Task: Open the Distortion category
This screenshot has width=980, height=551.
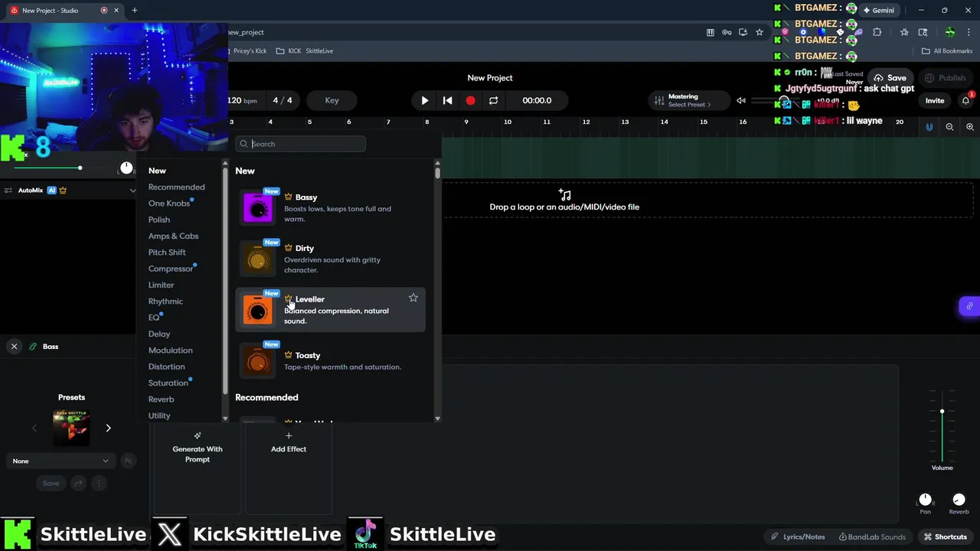Action: [167, 367]
